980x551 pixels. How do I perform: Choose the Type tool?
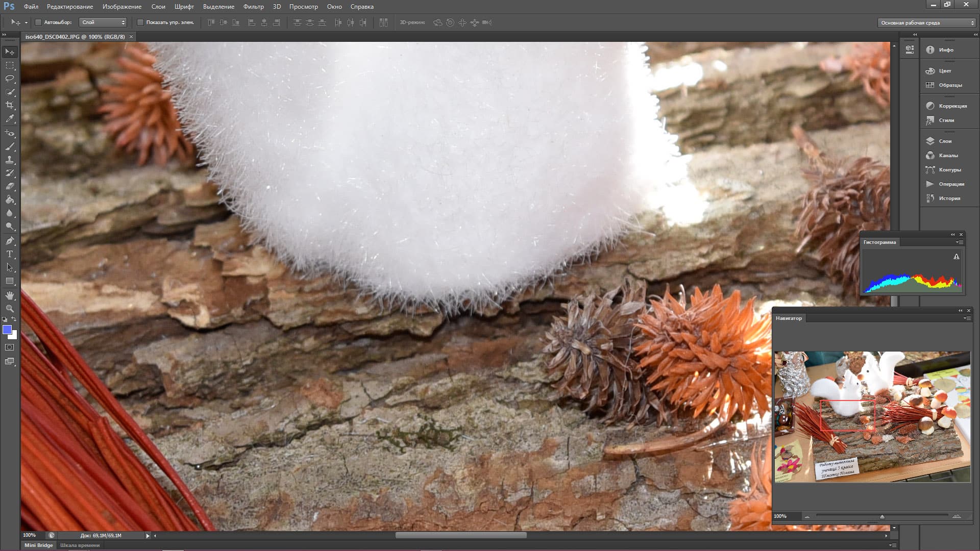pyautogui.click(x=10, y=254)
